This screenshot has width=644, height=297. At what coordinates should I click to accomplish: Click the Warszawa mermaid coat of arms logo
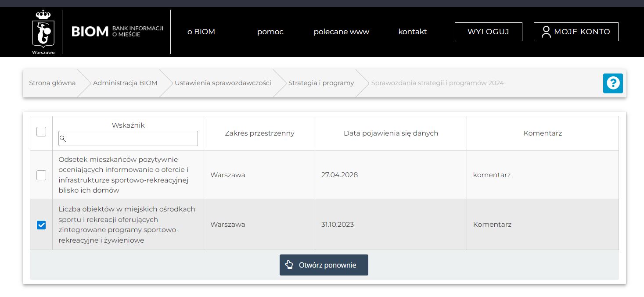(43, 32)
